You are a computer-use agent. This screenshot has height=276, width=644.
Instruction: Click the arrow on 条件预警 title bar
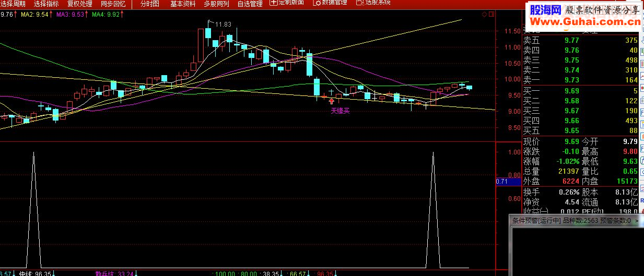[x=637, y=221]
